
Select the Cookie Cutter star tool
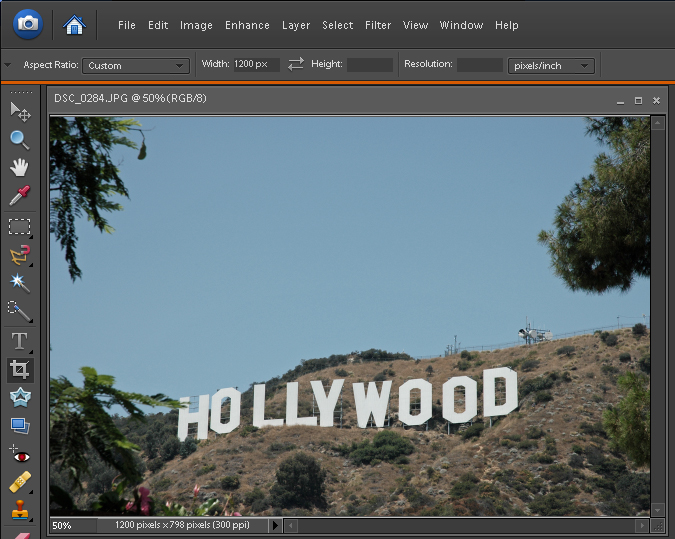(20, 398)
